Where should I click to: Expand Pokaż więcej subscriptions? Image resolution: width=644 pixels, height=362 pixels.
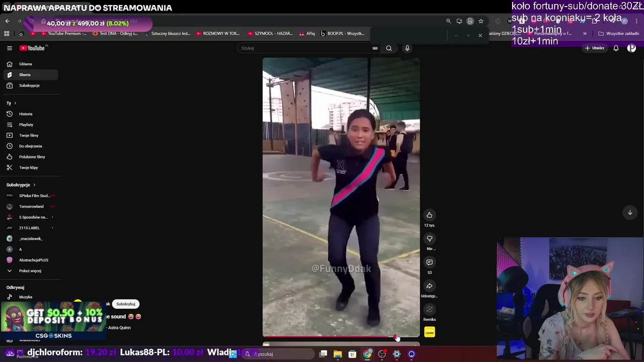(x=30, y=271)
